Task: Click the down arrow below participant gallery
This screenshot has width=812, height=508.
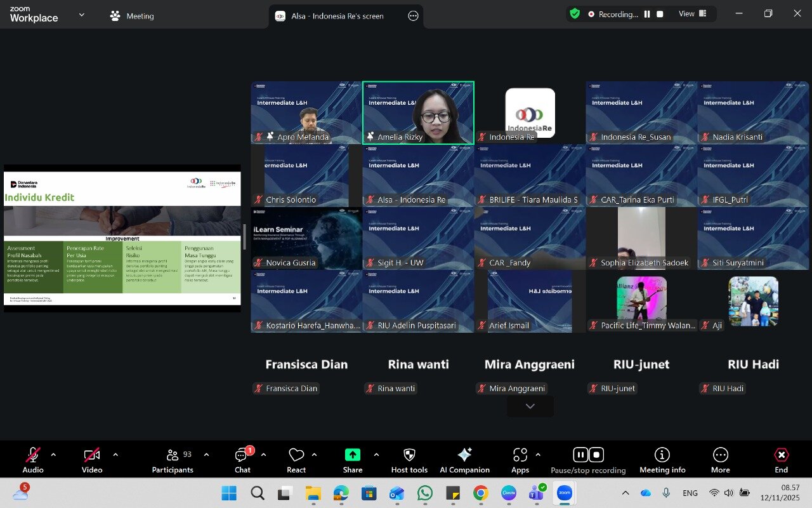Action: click(x=530, y=406)
